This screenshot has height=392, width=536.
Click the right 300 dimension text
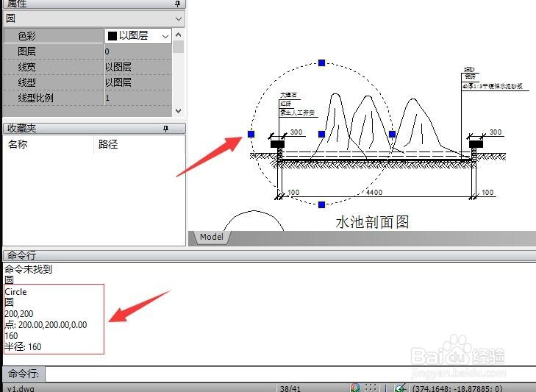(496, 132)
